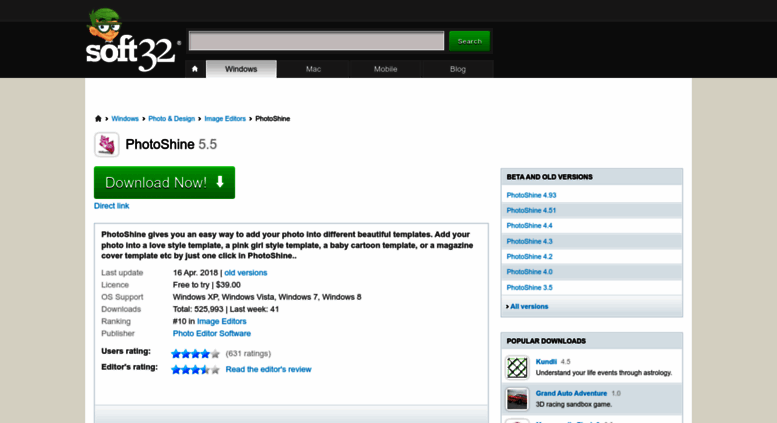The width and height of the screenshot is (777, 423).
Task: Click 'Understand your life events through astrology.' text
Action: [x=604, y=373]
